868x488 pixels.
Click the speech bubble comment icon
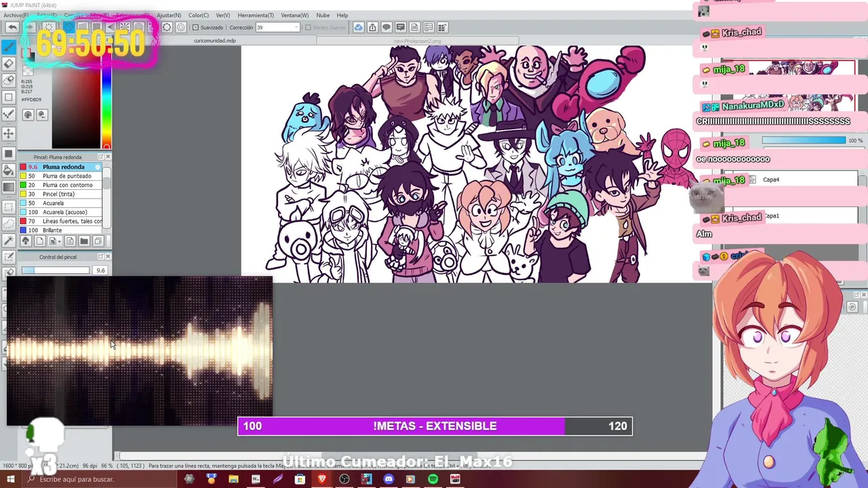(387, 27)
